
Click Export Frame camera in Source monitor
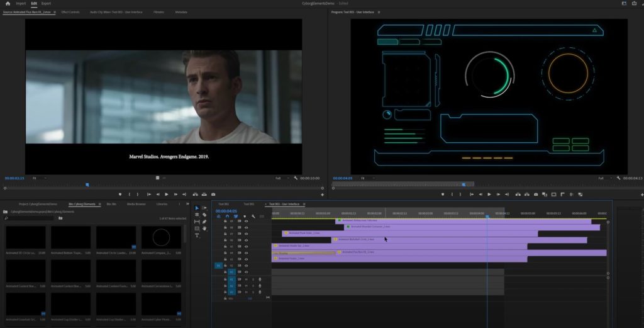click(x=213, y=195)
